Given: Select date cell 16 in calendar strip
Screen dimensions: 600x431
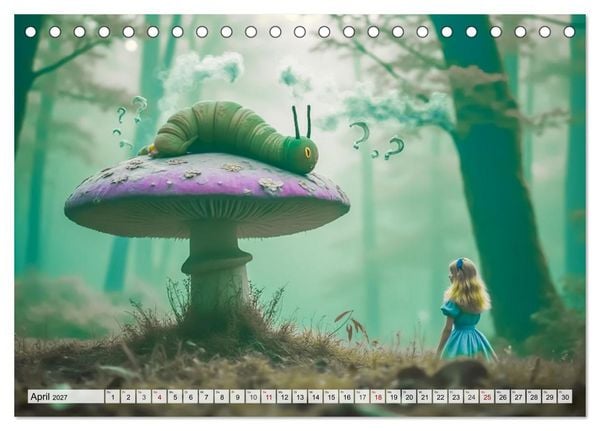Looking at the screenshot, I should (347, 397).
